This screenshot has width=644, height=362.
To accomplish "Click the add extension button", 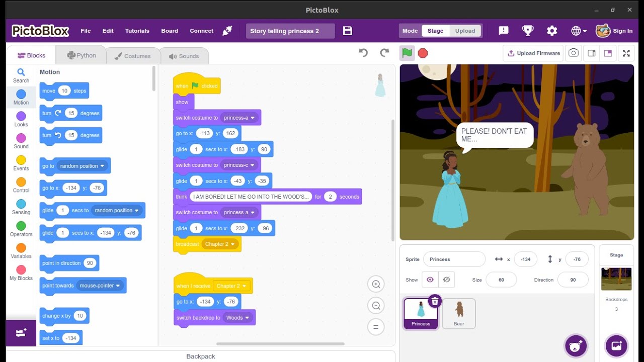I will coord(21,333).
